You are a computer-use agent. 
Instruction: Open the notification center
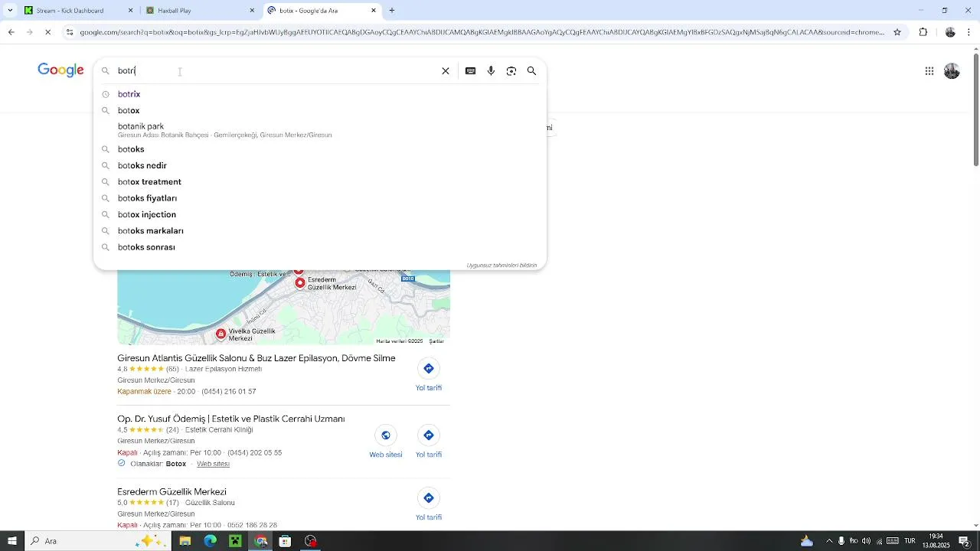click(965, 541)
